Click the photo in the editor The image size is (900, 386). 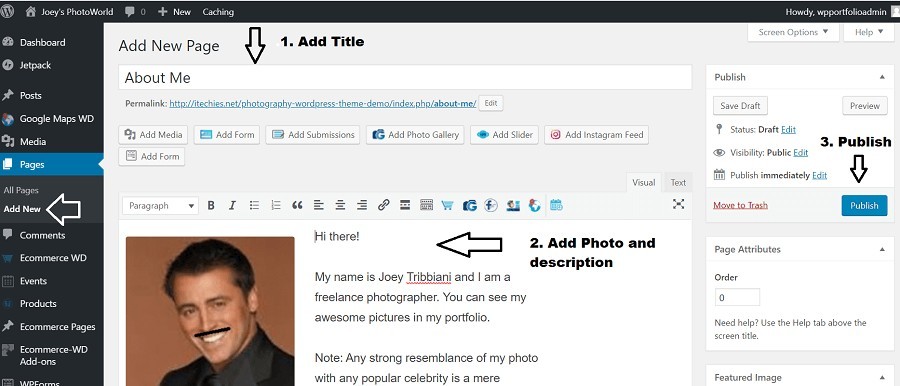(210, 311)
